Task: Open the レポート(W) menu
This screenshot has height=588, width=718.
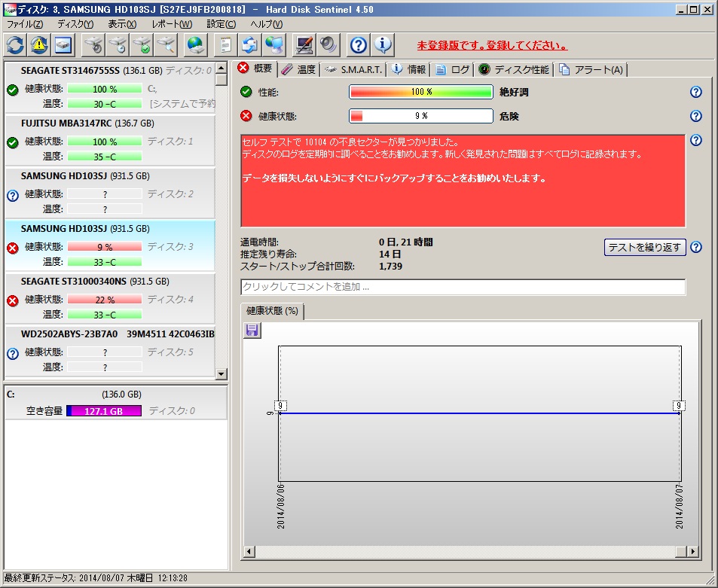Action: click(172, 24)
